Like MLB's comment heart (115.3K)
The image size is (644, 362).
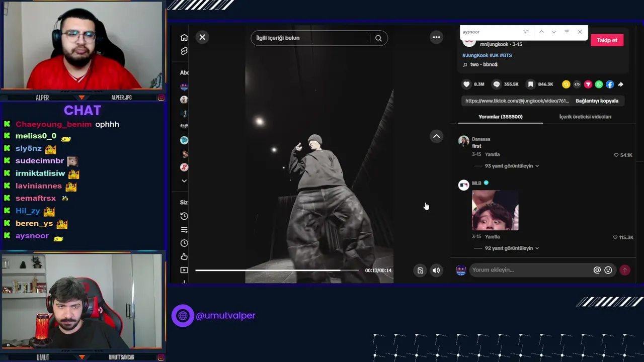(615, 237)
